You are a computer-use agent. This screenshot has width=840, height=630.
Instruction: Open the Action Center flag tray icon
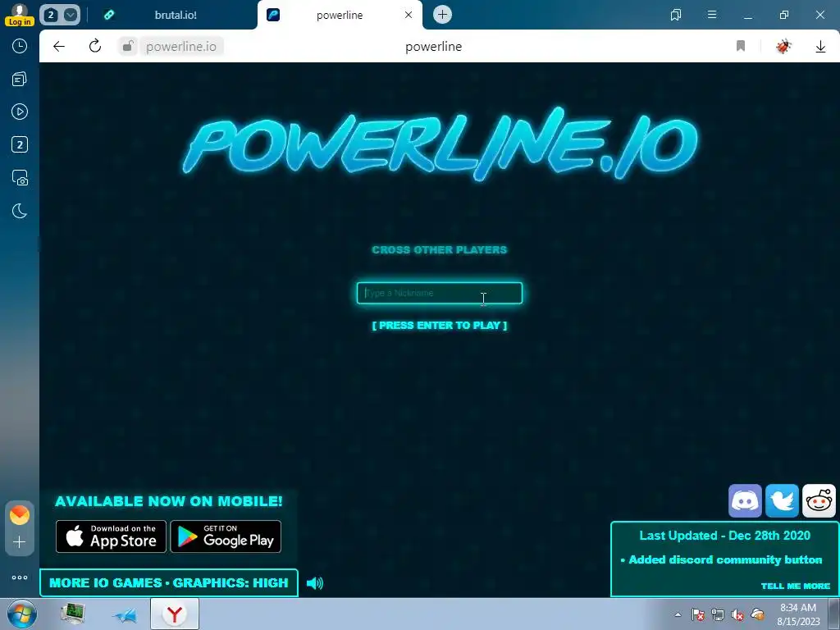point(697,614)
